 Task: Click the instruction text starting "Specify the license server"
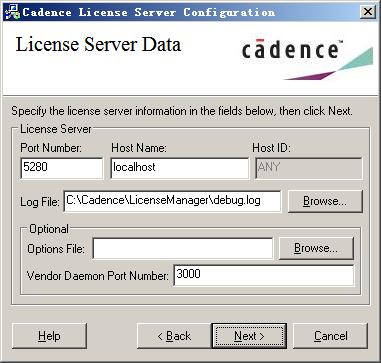coord(182,111)
